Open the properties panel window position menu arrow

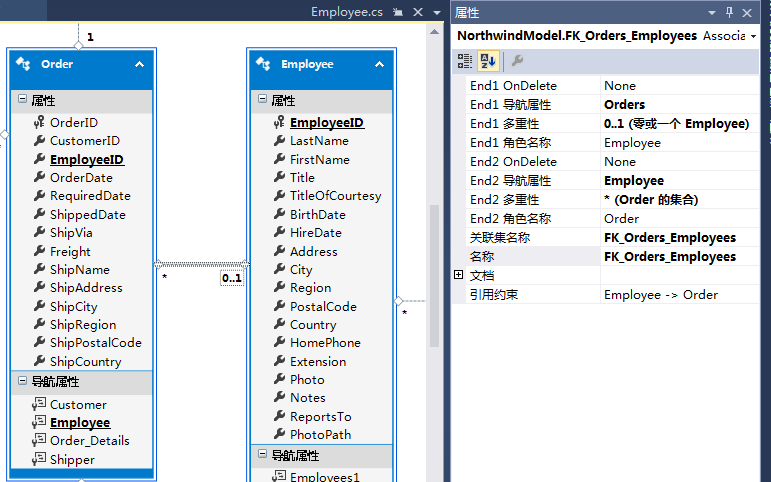(x=712, y=13)
